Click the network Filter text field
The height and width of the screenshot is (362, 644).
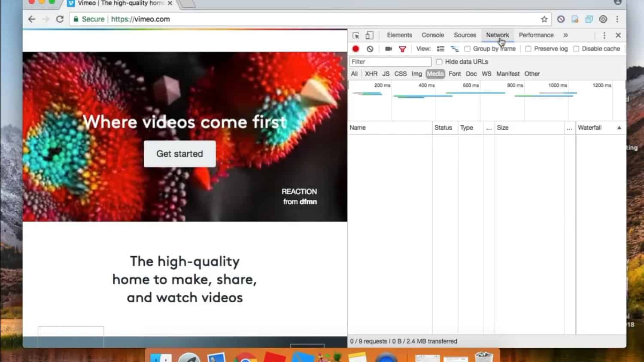pos(390,62)
